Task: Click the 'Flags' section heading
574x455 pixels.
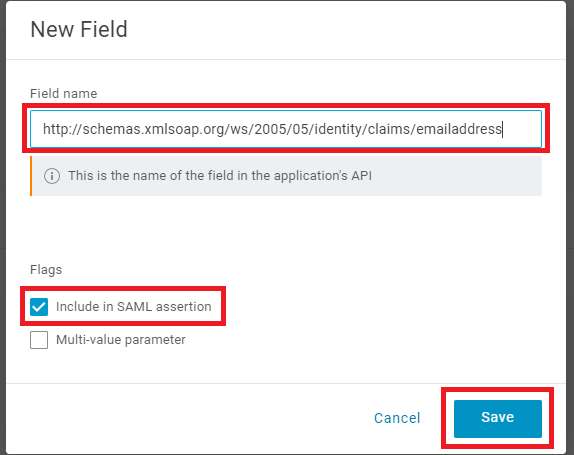Action: tap(46, 270)
